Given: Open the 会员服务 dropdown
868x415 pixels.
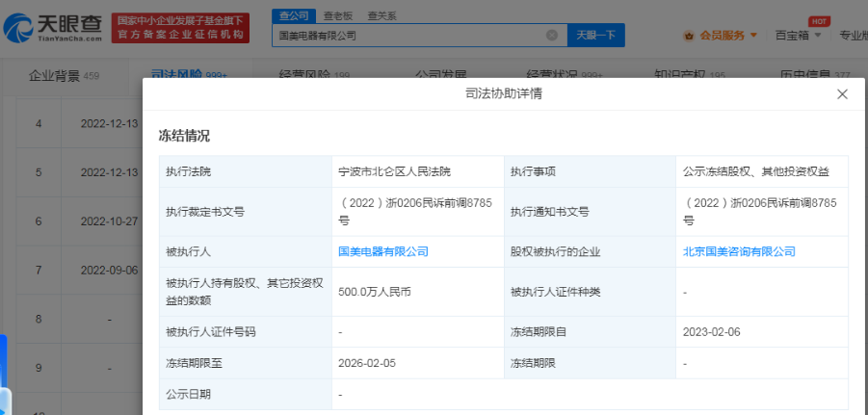Looking at the screenshot, I should click(x=728, y=36).
